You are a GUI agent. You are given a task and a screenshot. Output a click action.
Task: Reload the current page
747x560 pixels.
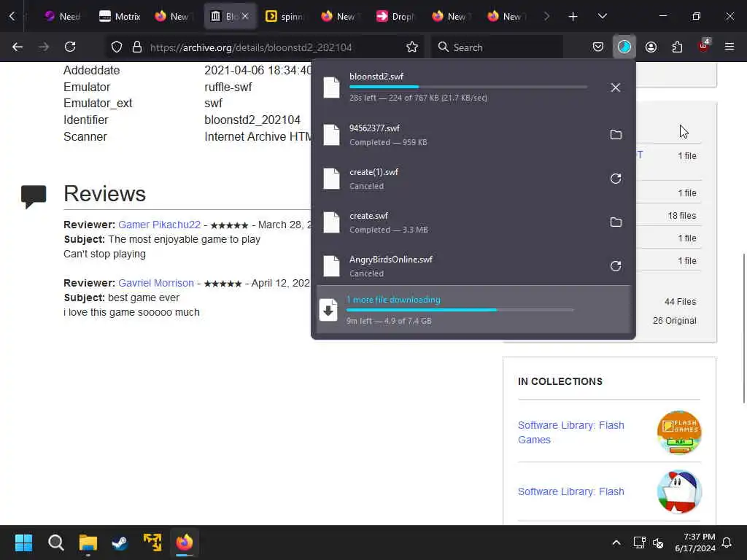(x=70, y=47)
